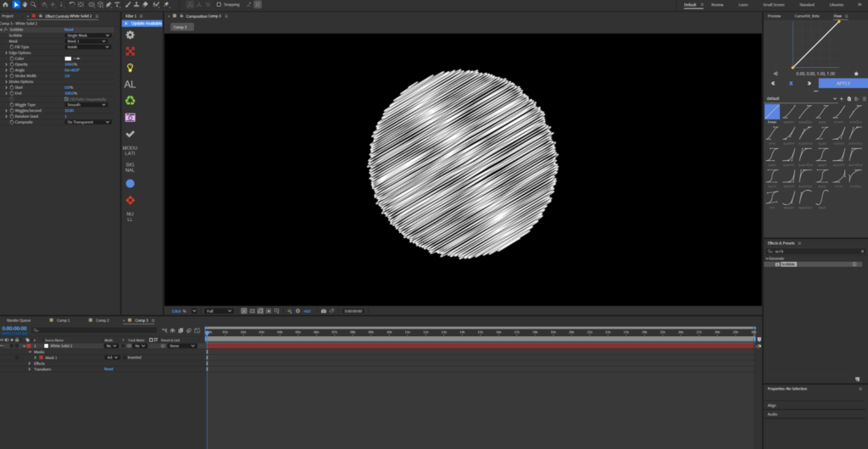Select the Hand tool

point(25,4)
